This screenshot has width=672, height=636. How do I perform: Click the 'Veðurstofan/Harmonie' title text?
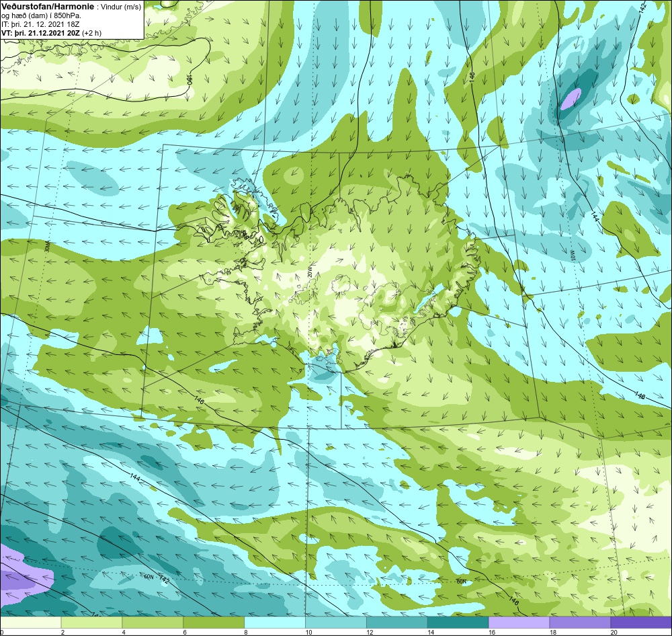47,7
